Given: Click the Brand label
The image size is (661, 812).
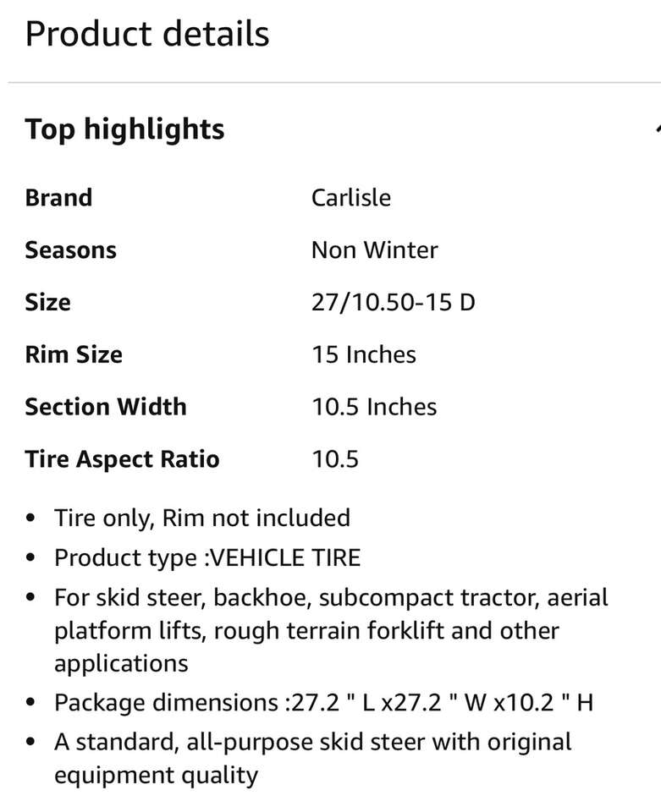Looking at the screenshot, I should pyautogui.click(x=58, y=198).
